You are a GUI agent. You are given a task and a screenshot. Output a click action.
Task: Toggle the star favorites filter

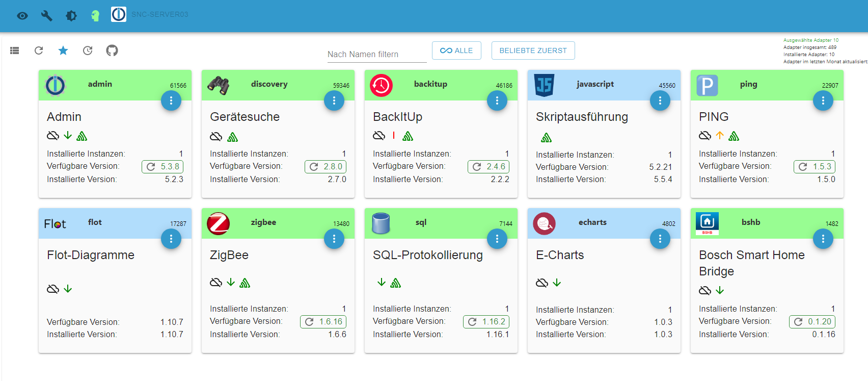pos(63,50)
